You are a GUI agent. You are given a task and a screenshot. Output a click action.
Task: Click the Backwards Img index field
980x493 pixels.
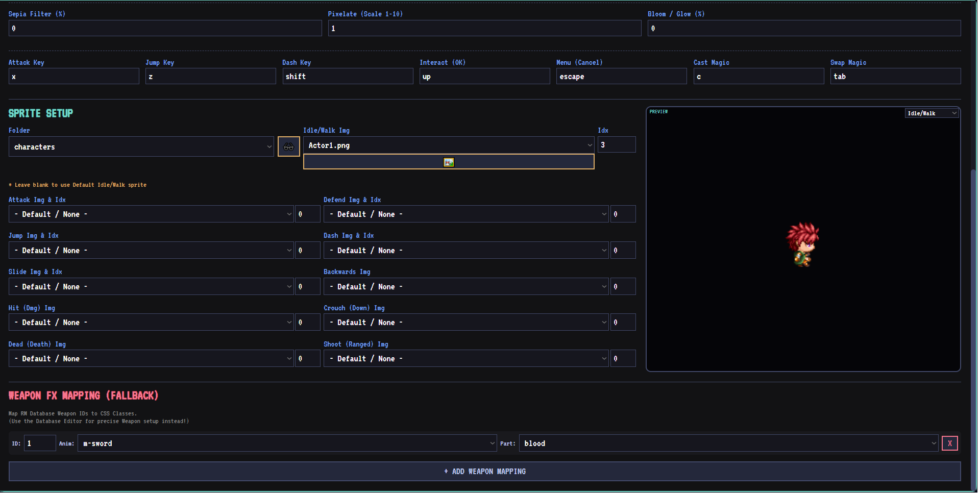(x=623, y=287)
